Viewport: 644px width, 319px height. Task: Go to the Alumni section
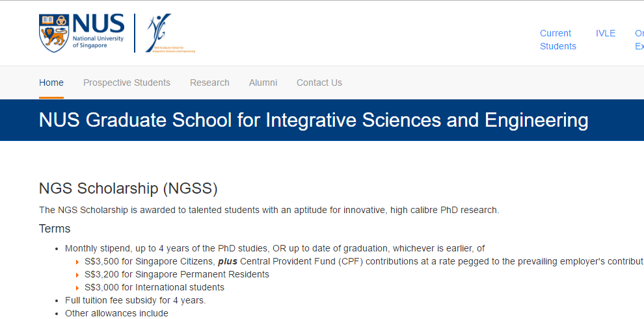[x=263, y=83]
